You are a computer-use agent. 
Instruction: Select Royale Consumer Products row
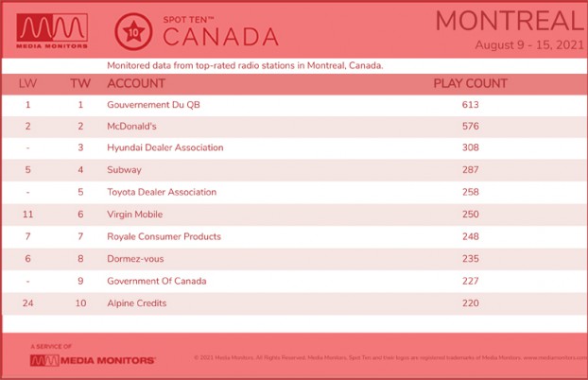(x=295, y=236)
